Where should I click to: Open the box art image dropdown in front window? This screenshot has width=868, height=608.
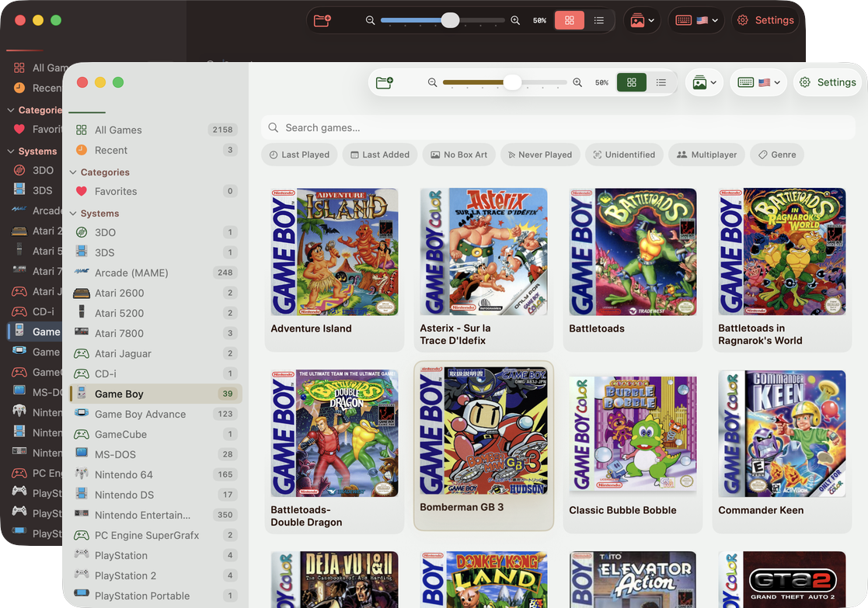[x=704, y=82]
